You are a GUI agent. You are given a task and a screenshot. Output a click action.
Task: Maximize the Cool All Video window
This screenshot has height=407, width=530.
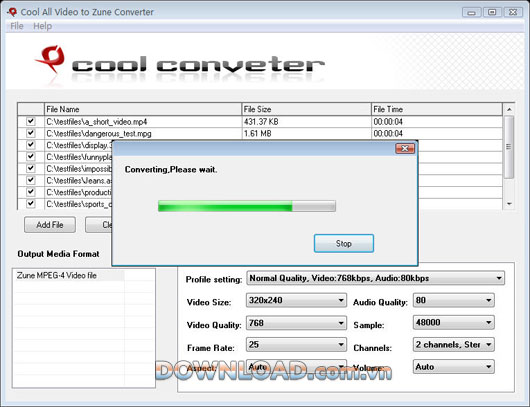tap(492, 13)
